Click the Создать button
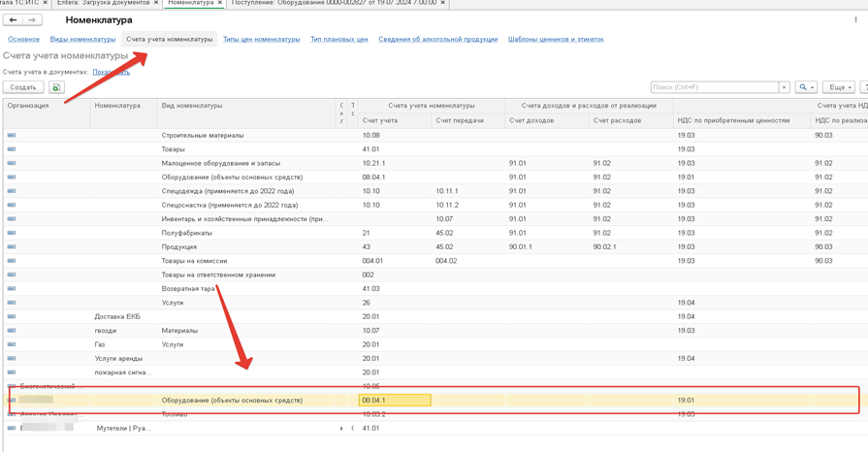868x453 pixels. pos(23,87)
